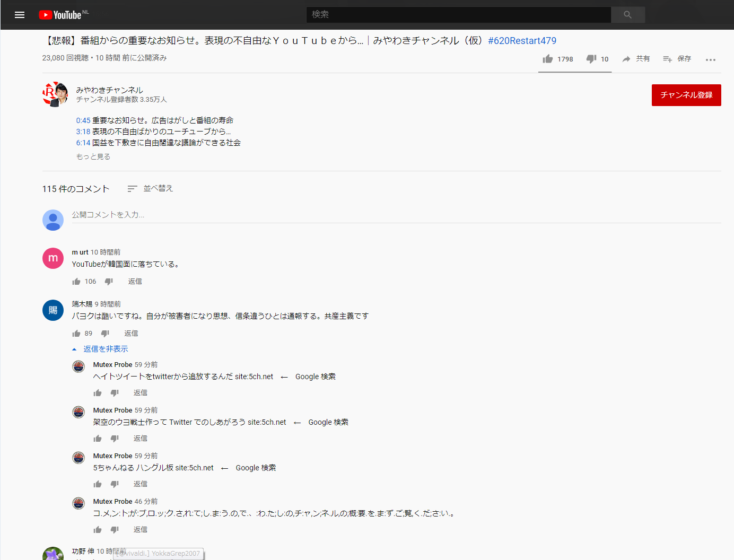Open Mutex Probe avatar on 架空のウヨ戦士 reply
The height and width of the screenshot is (560, 734).
click(78, 412)
